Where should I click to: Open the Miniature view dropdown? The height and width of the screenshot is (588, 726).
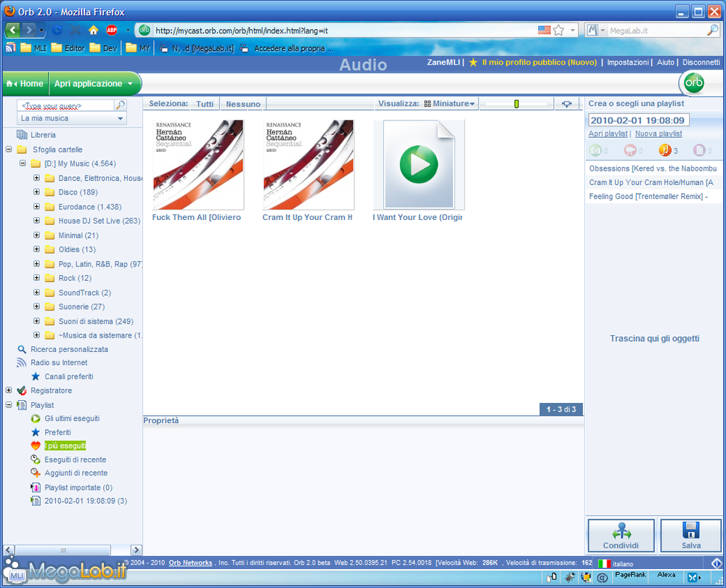449,104
